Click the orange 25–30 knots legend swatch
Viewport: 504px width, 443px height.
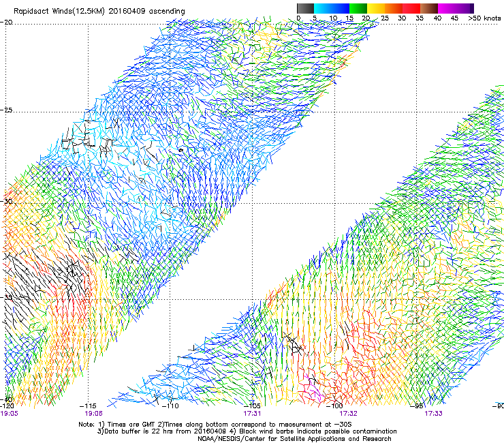pyautogui.click(x=394, y=8)
